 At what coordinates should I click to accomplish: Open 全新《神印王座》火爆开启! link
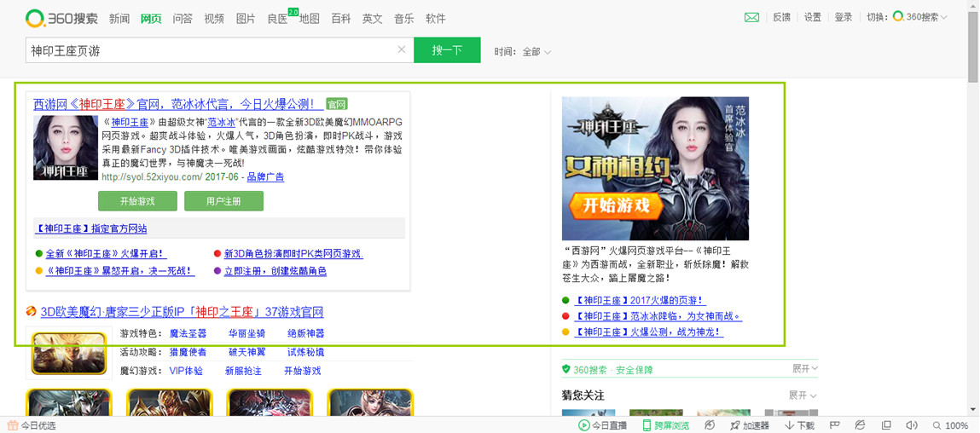[107, 254]
